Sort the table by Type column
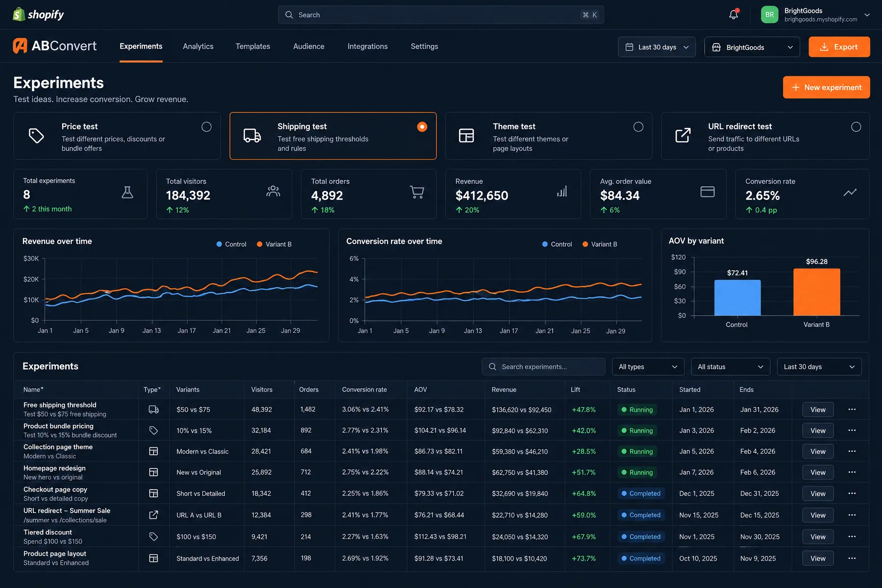The image size is (882, 588). tap(152, 390)
